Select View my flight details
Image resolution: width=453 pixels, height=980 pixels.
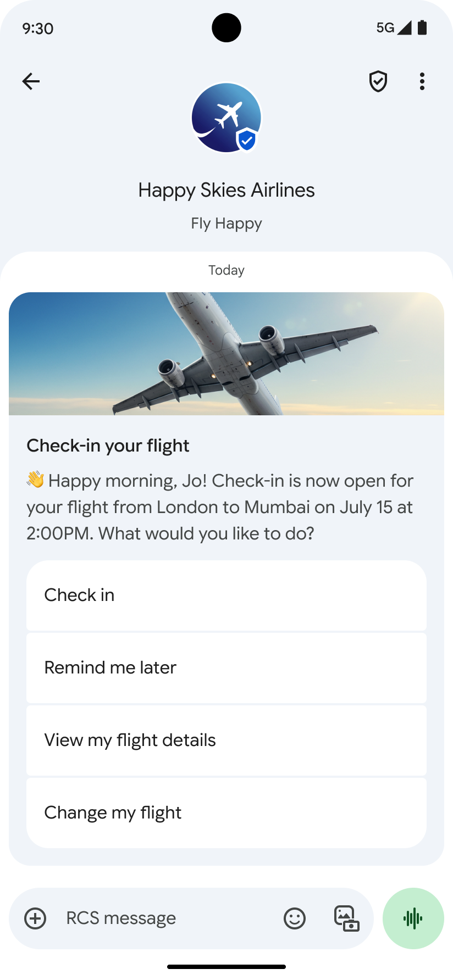tap(226, 740)
